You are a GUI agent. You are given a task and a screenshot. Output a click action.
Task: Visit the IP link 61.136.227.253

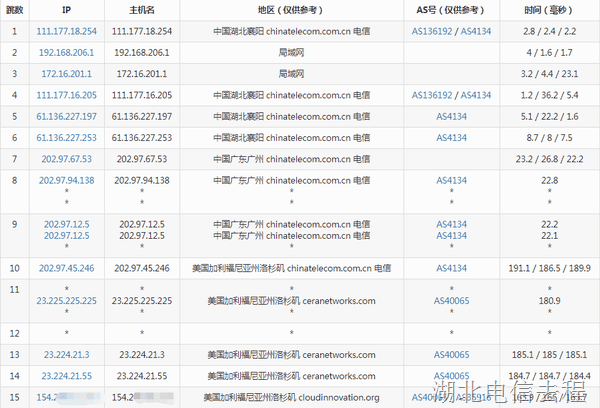[67, 138]
